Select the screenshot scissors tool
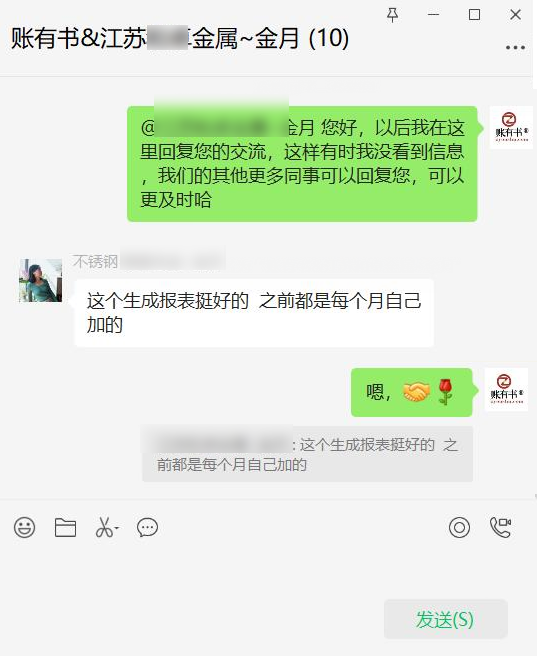The width and height of the screenshot is (537, 656). 104,528
